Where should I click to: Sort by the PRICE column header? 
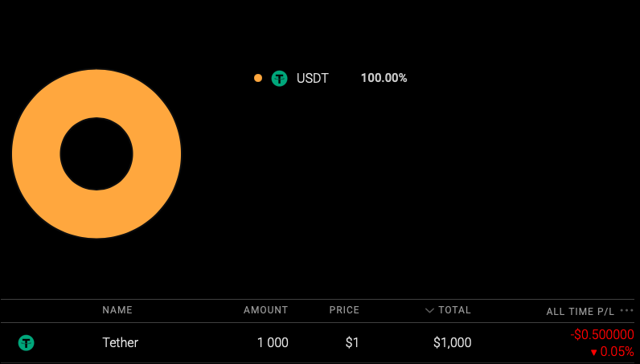click(344, 310)
